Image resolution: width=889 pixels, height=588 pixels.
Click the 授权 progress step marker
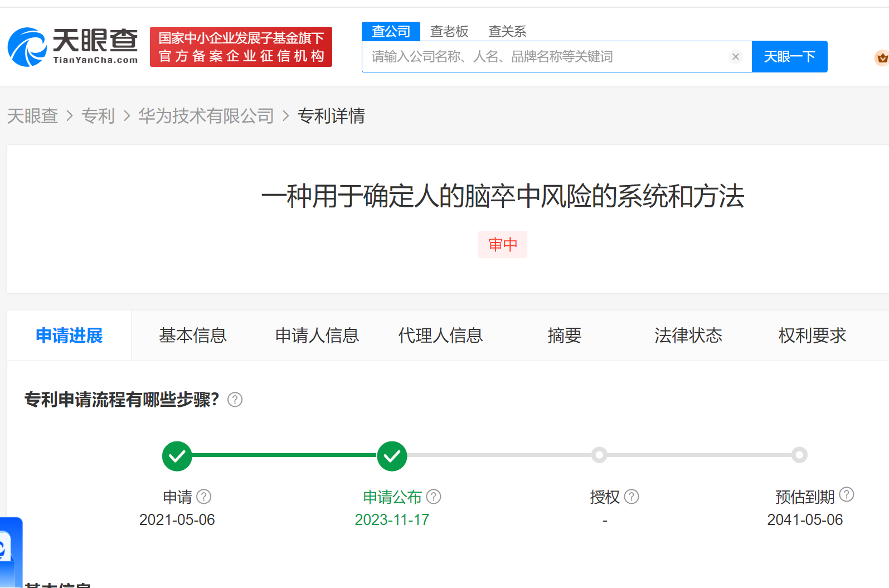(x=599, y=455)
